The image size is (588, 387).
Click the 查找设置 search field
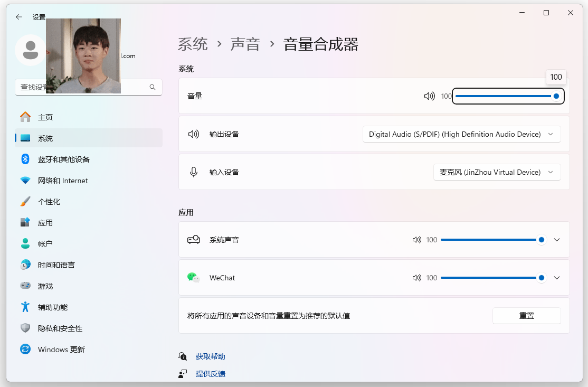pyautogui.click(x=89, y=87)
